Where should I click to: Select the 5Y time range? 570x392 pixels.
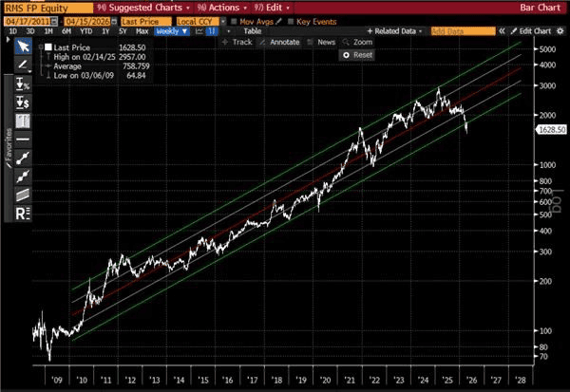click(123, 31)
